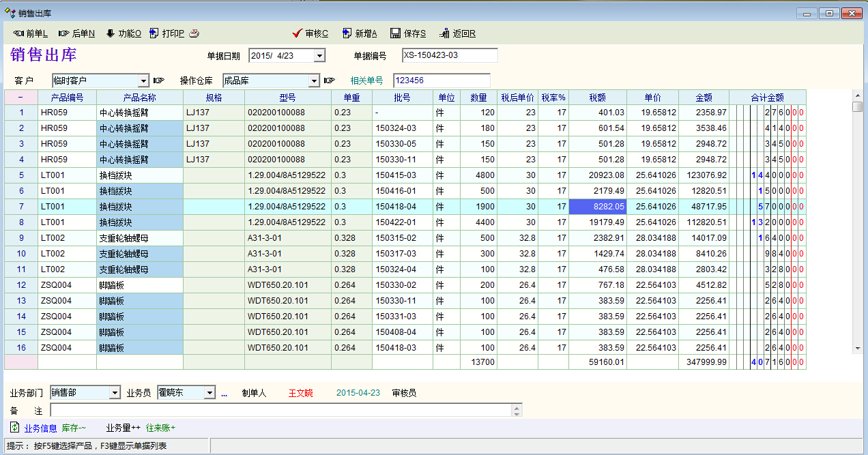
Task: Click the 业务信息 link
Action: (x=40, y=428)
